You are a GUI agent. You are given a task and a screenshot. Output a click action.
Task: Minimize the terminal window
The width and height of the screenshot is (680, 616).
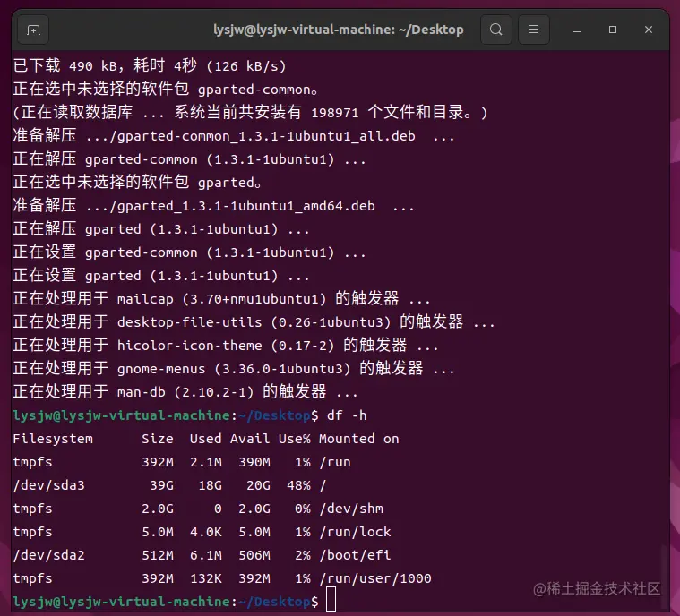tap(577, 30)
